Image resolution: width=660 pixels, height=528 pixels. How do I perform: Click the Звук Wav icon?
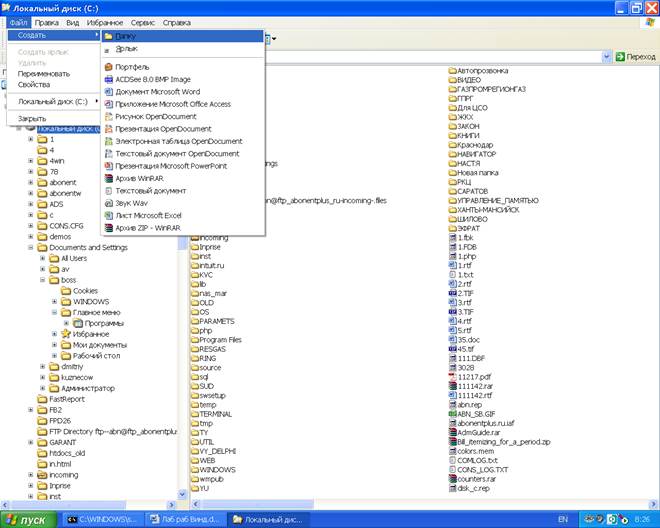pos(109,203)
